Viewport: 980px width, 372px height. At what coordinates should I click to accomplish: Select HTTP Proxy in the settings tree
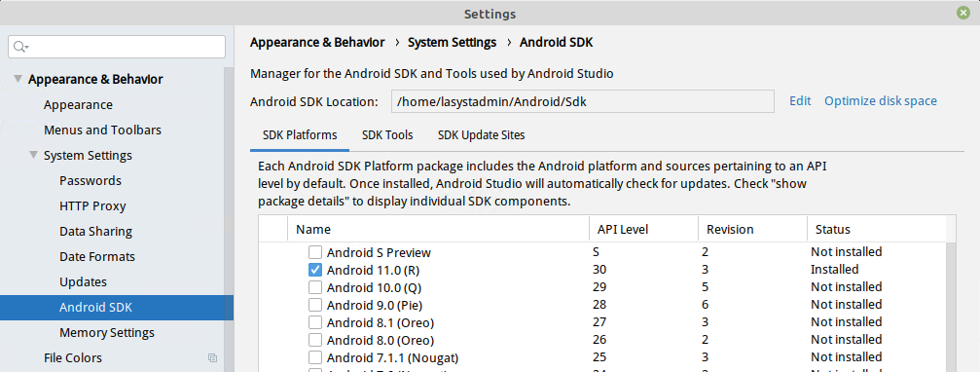(92, 205)
